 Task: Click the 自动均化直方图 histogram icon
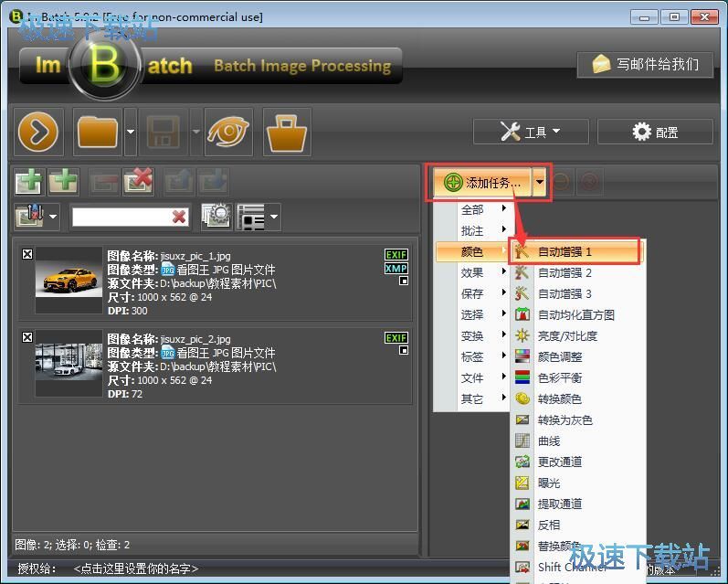(522, 314)
